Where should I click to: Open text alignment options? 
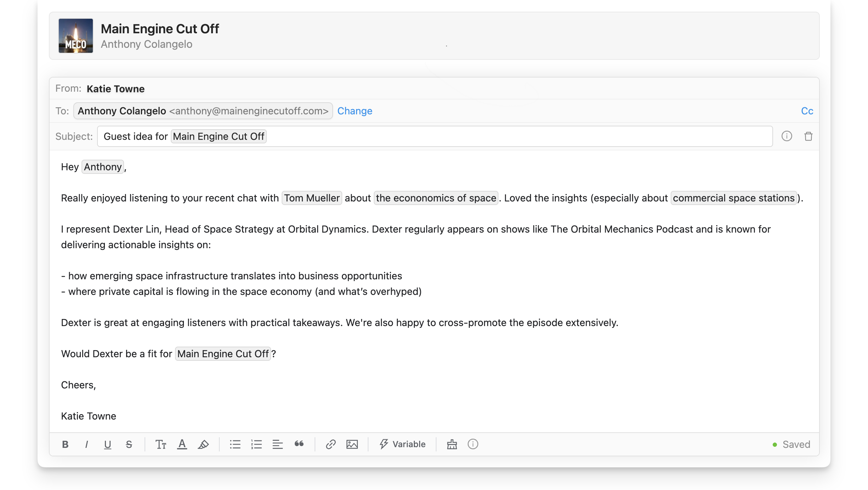[x=278, y=444]
